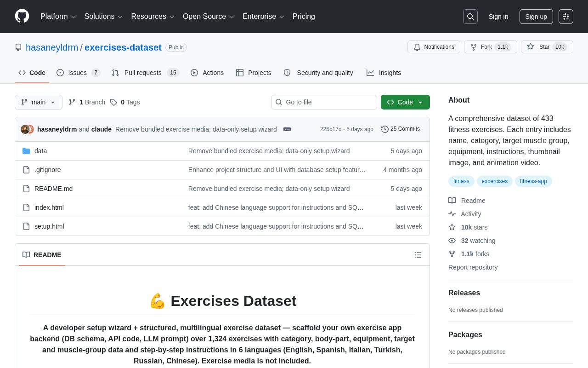Click the Report repository link
Screen dimensions: 588x368
473,267
